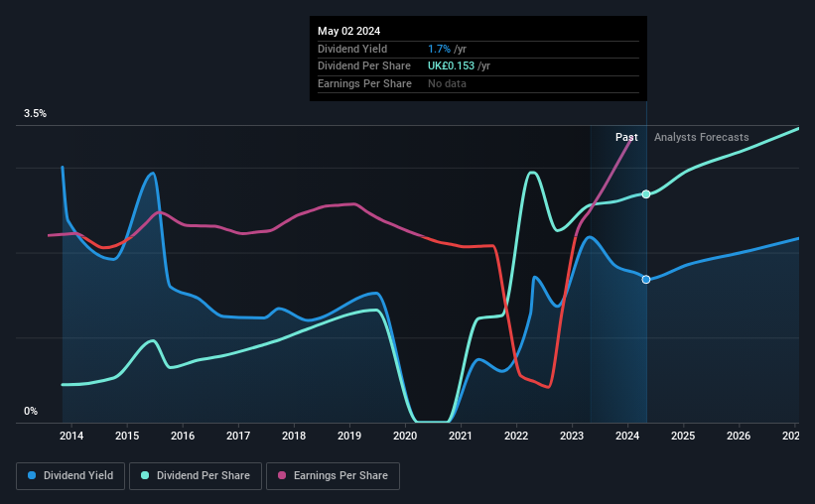Click the Past region label
Image resolution: width=815 pixels, height=504 pixels.
pos(626,137)
